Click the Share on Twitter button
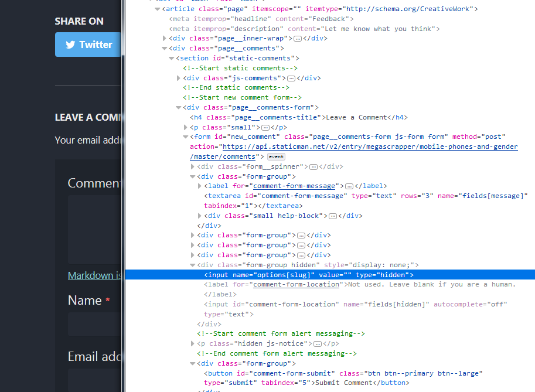Image resolution: width=535 pixels, height=392 pixels. (88, 45)
